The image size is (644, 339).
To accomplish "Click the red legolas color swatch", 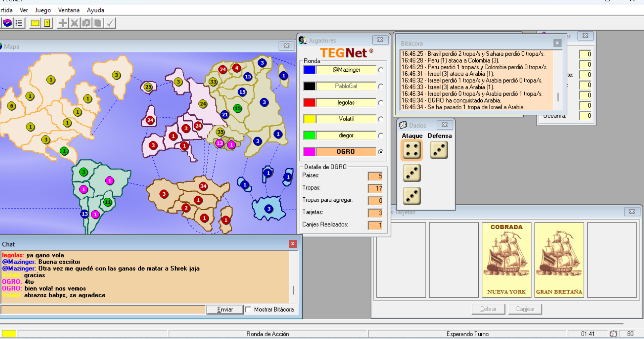I will point(309,102).
